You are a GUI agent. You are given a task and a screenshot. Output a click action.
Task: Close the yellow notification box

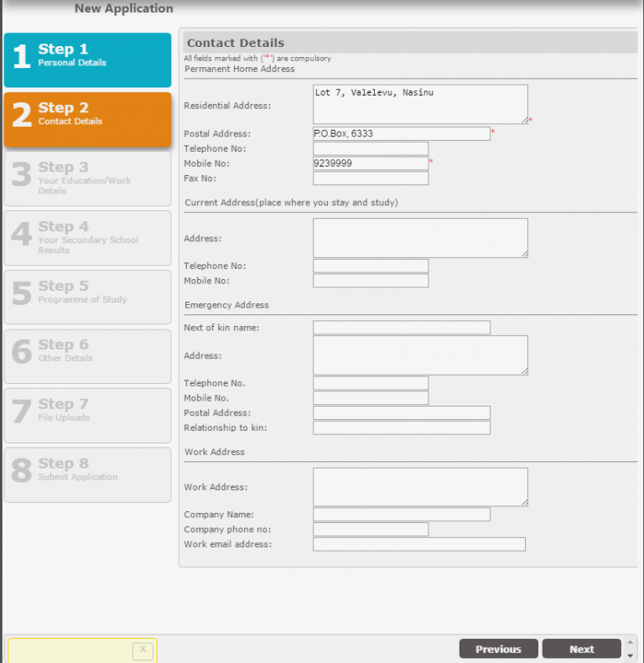(143, 650)
